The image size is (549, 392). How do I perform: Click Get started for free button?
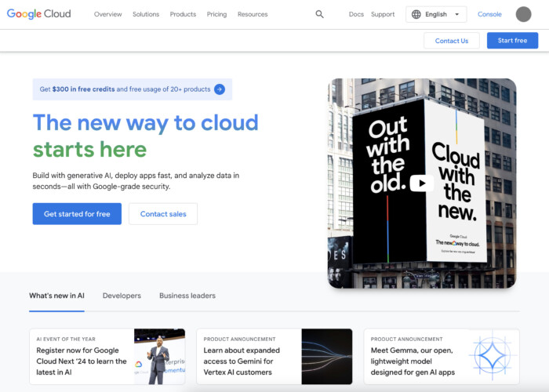[x=77, y=214]
